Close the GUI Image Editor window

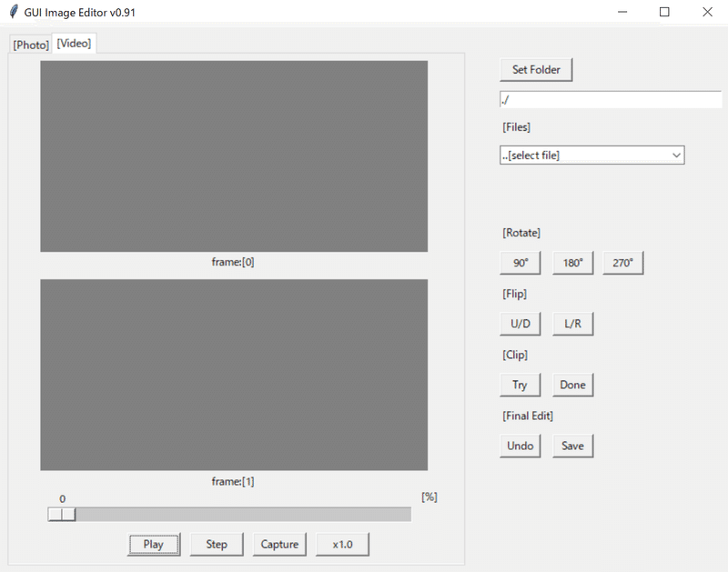(x=707, y=12)
